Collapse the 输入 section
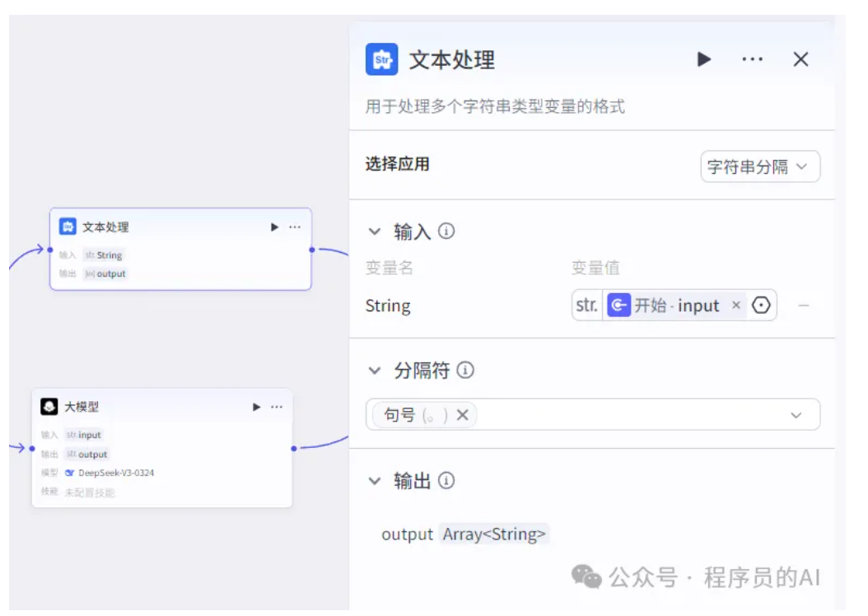This screenshot has width=868, height=616. 375,231
